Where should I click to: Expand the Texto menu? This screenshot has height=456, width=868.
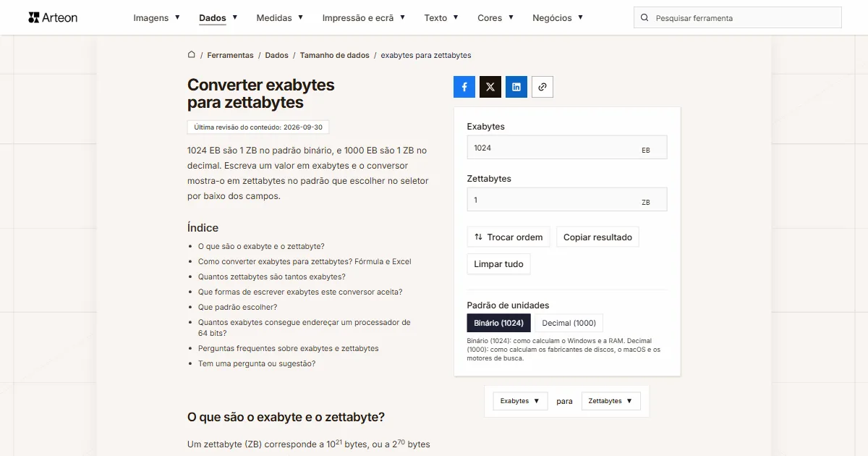click(441, 18)
